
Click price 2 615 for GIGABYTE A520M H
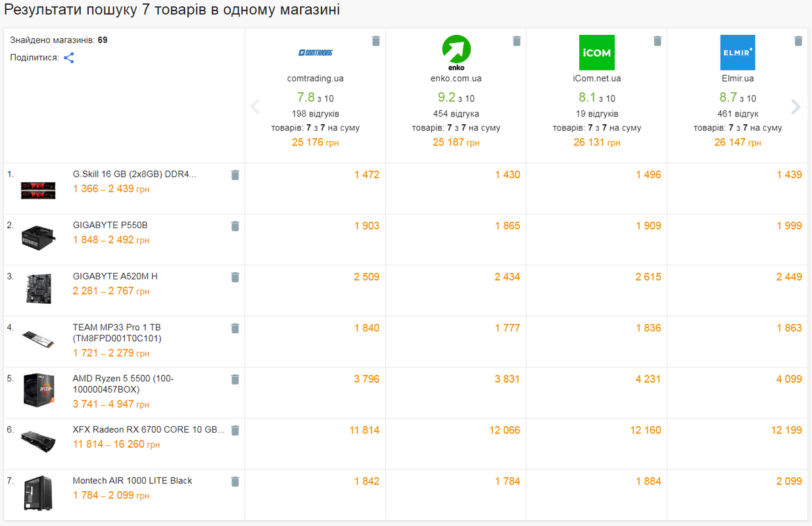click(648, 277)
